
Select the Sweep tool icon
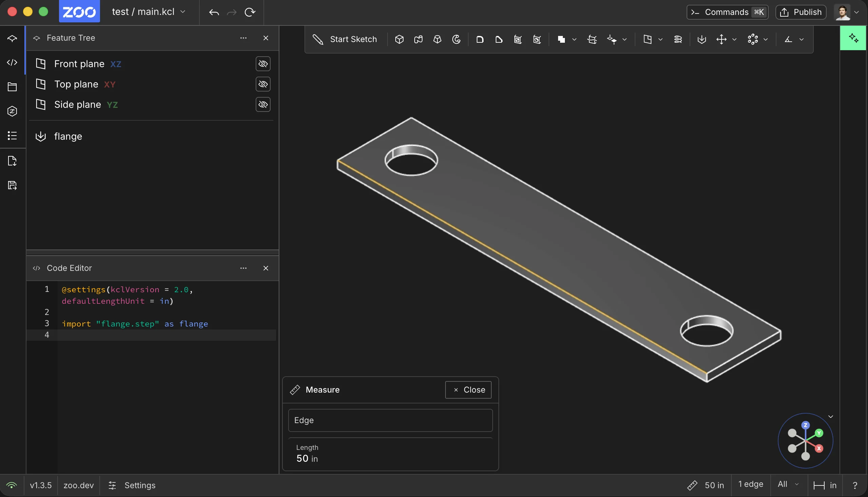[x=418, y=40]
